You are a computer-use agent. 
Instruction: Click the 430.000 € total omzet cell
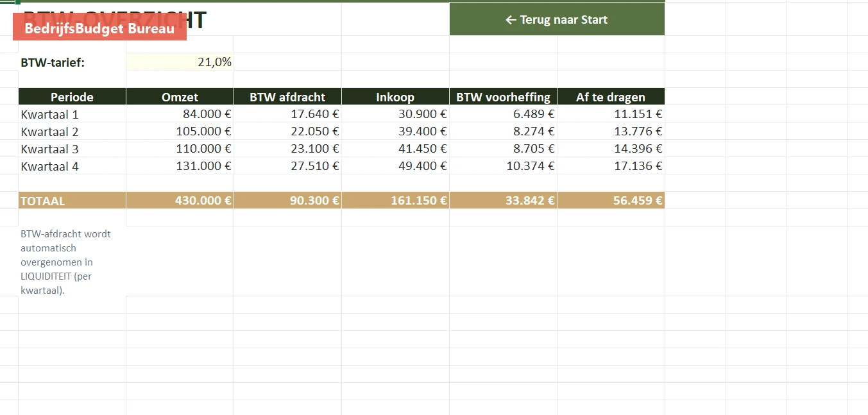180,201
